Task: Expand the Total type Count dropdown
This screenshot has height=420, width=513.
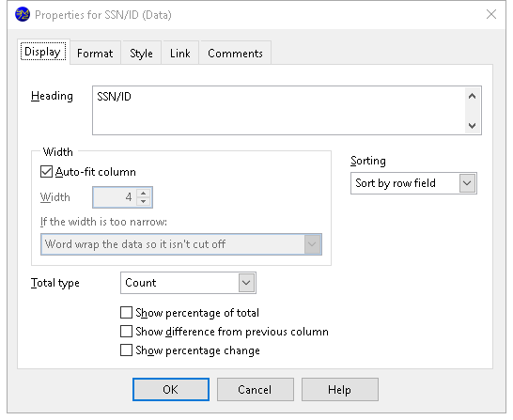Action: point(246,283)
